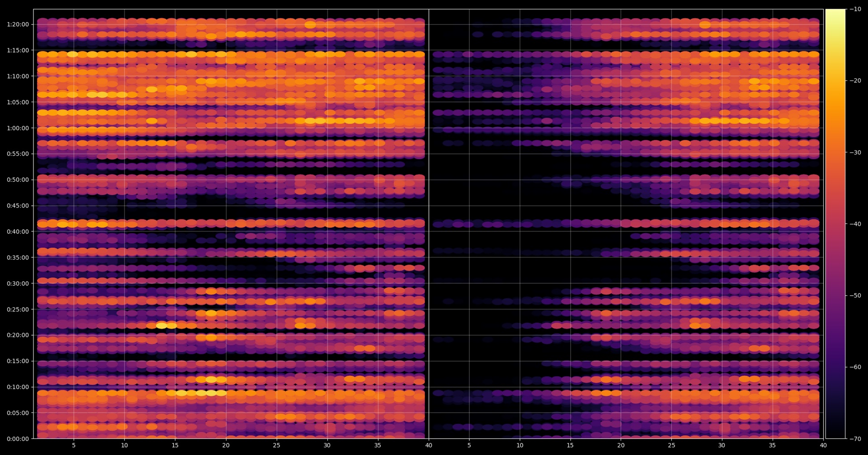Click x-axis label 35 of left heatmap
The height and width of the screenshot is (455, 868).
click(378, 446)
